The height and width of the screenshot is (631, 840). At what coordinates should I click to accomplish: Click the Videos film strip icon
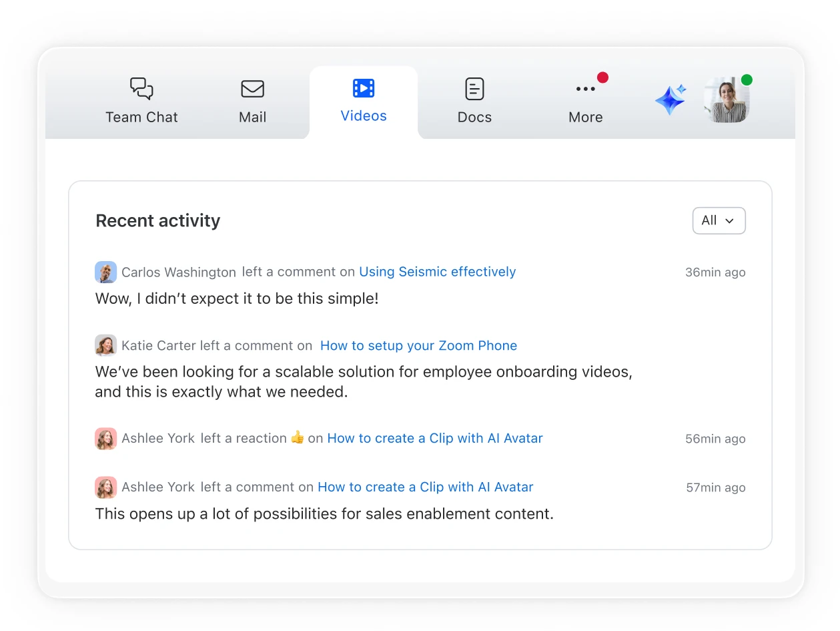[364, 88]
